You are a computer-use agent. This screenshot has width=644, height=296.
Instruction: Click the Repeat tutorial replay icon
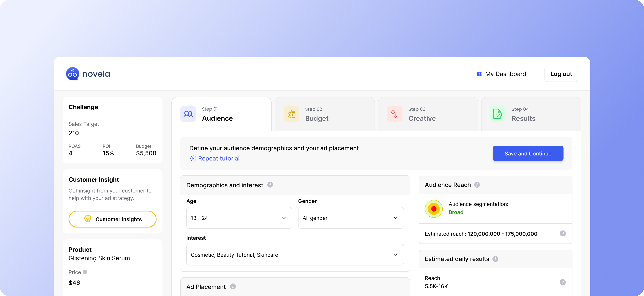click(x=193, y=158)
